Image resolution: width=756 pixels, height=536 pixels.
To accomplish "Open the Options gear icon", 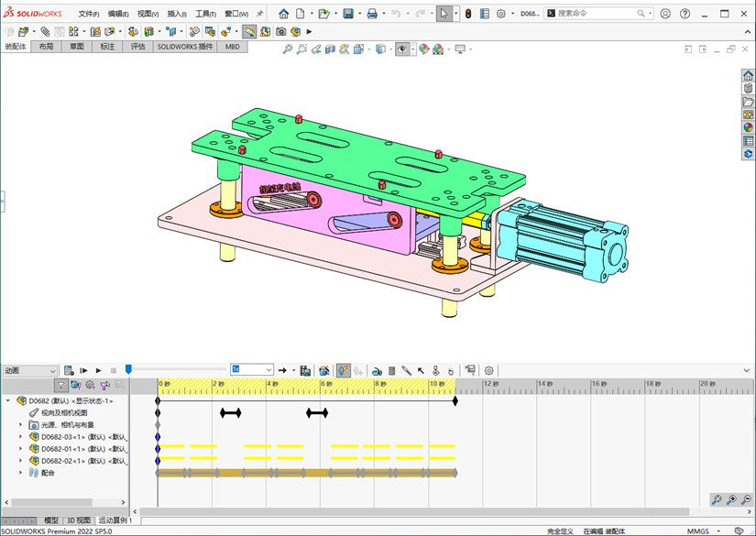I will point(501,14).
